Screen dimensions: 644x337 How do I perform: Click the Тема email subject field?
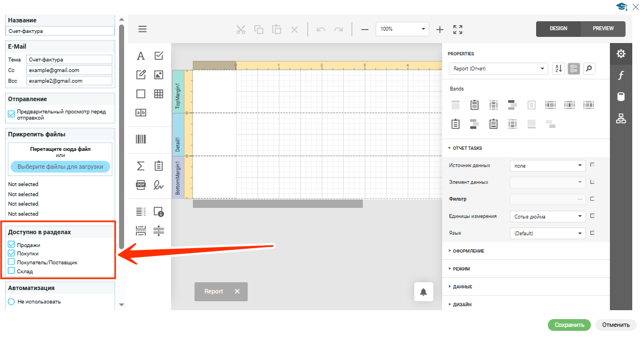[x=69, y=59]
